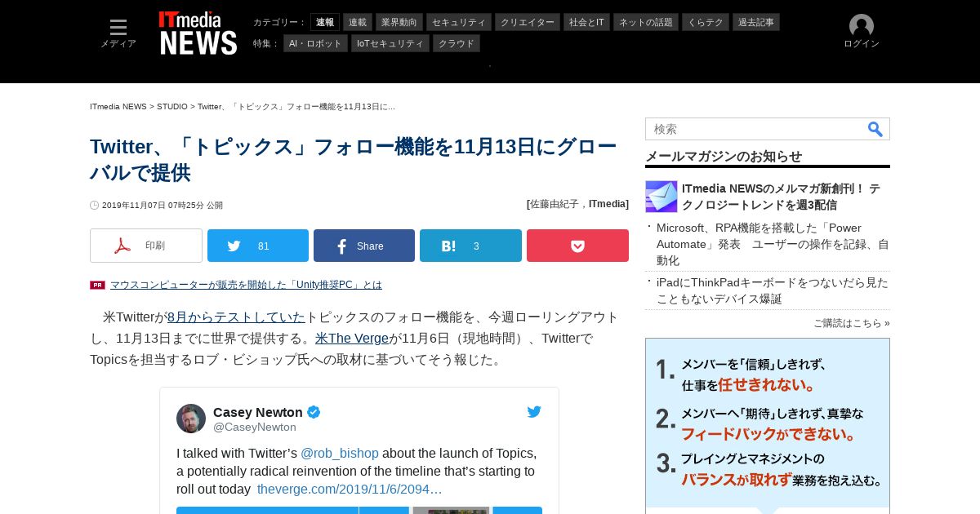980x514 pixels.
Task: Click the Twitter bird in embedded tweet
Action: coord(534,412)
